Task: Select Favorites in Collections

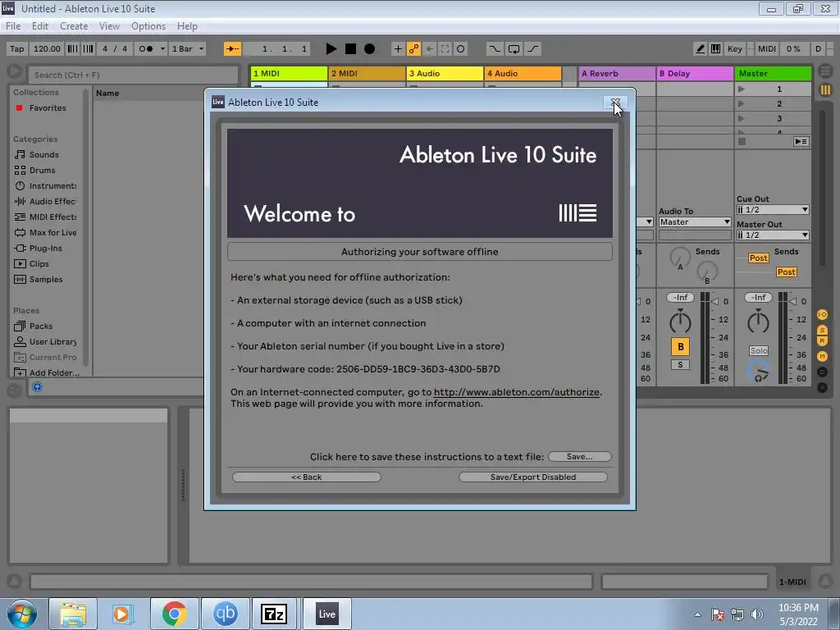Action: [x=47, y=107]
